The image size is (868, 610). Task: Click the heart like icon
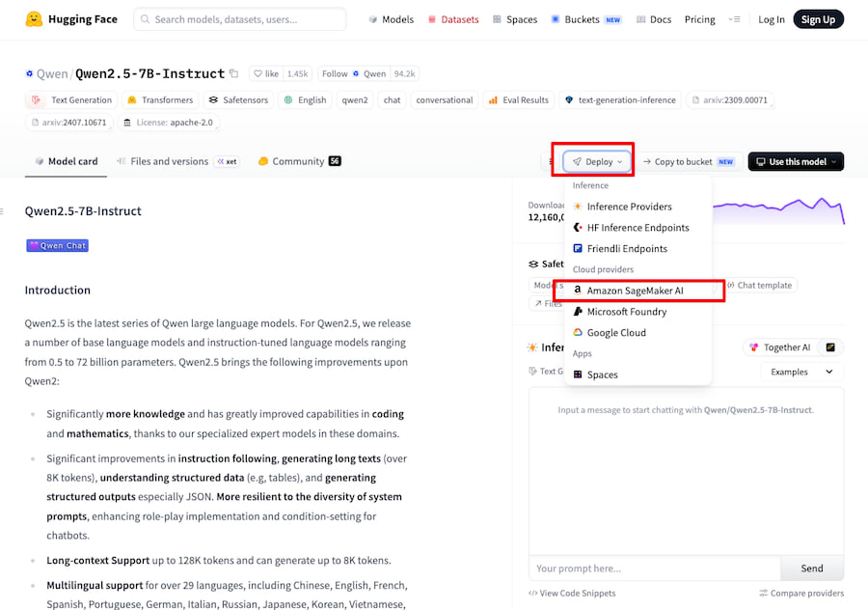[x=258, y=73]
